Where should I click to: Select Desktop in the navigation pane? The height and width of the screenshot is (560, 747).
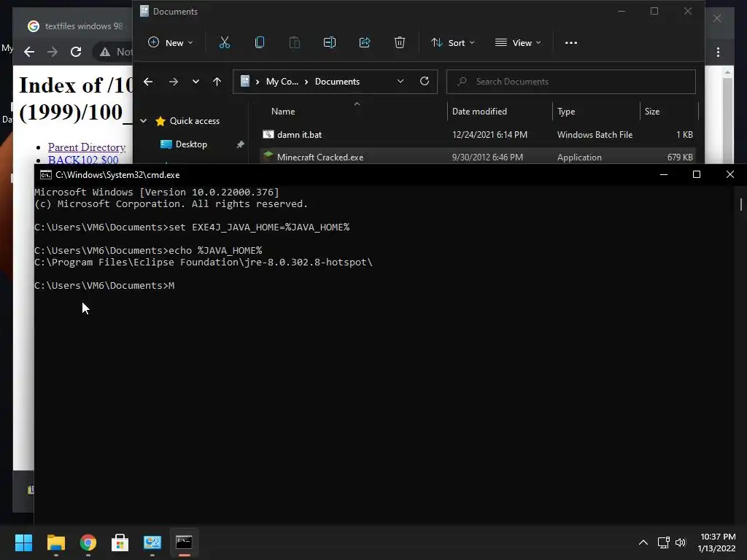pyautogui.click(x=191, y=144)
